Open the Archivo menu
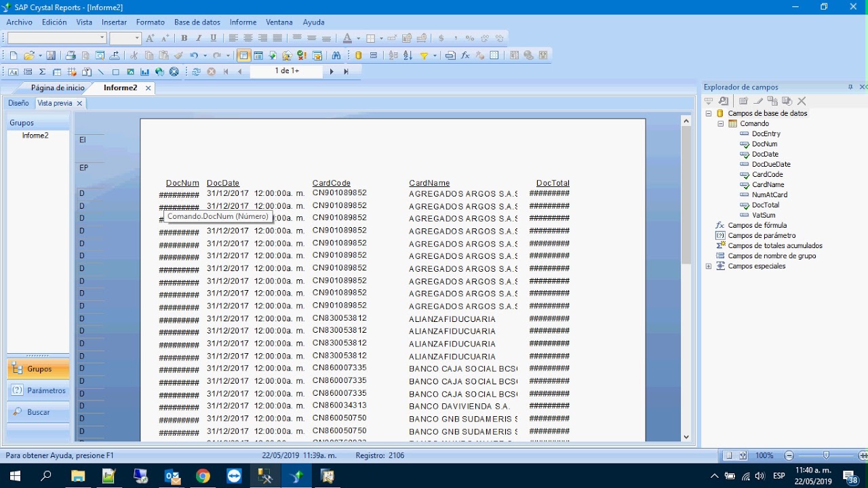This screenshot has width=868, height=488. (x=20, y=22)
